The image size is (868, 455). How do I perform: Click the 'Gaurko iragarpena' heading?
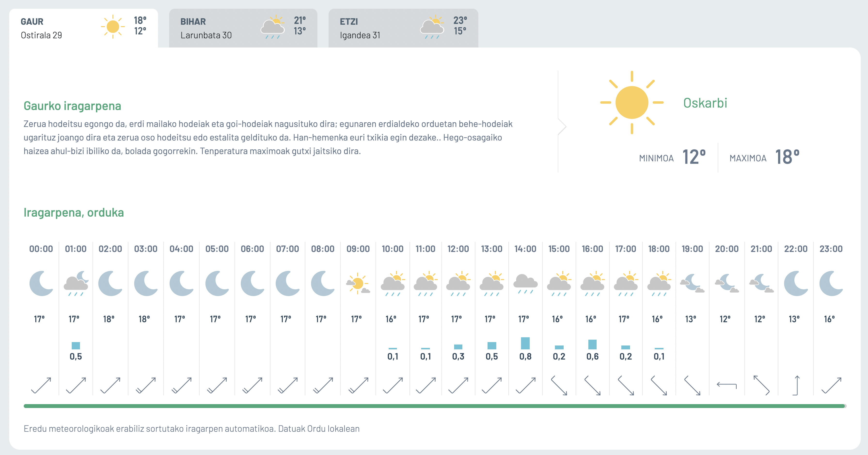(x=72, y=106)
